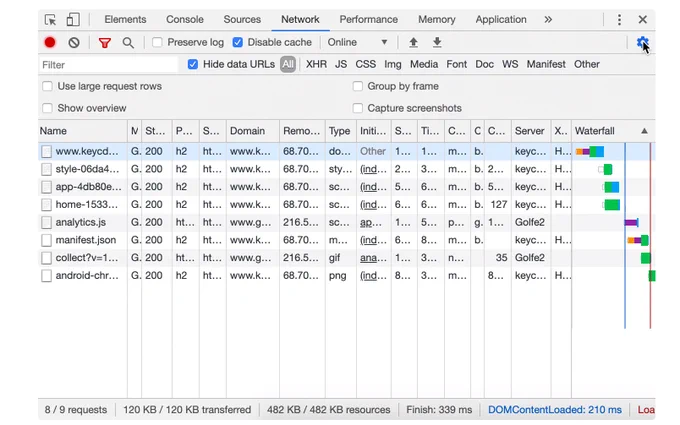Click file icon of app-4db80e row

click(46, 187)
